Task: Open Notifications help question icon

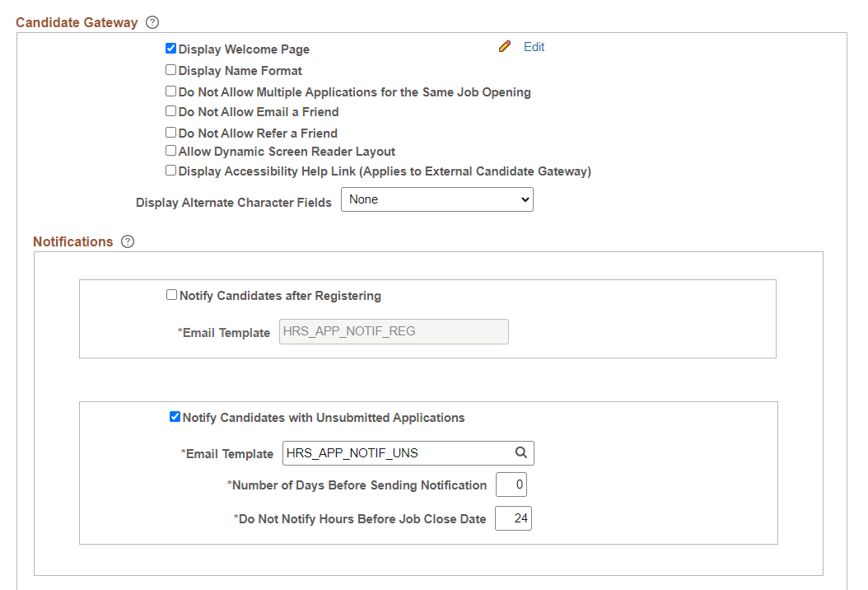Action: [128, 241]
